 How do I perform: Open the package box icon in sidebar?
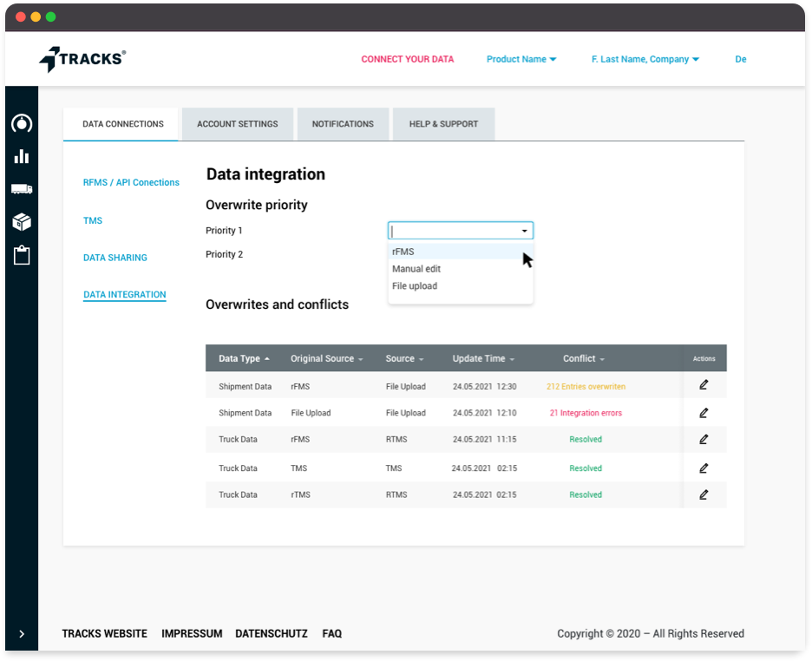pyautogui.click(x=22, y=222)
